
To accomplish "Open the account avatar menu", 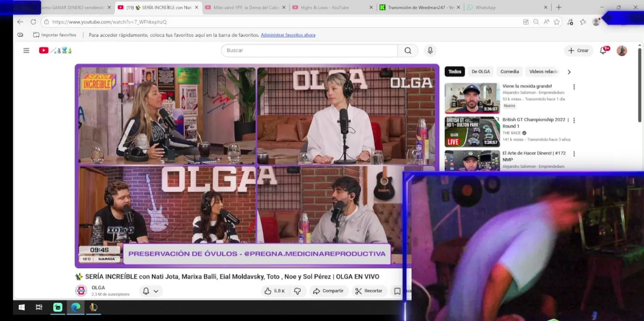I will point(622,50).
